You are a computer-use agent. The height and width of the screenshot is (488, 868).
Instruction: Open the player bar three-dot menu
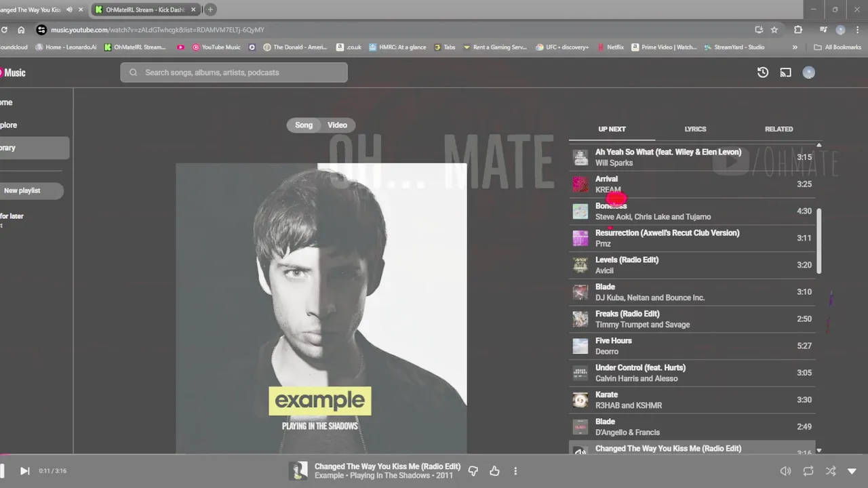(x=515, y=470)
